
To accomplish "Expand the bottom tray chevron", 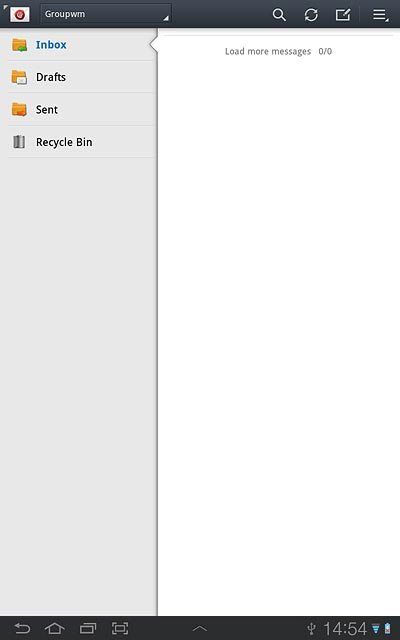I will coord(200,629).
